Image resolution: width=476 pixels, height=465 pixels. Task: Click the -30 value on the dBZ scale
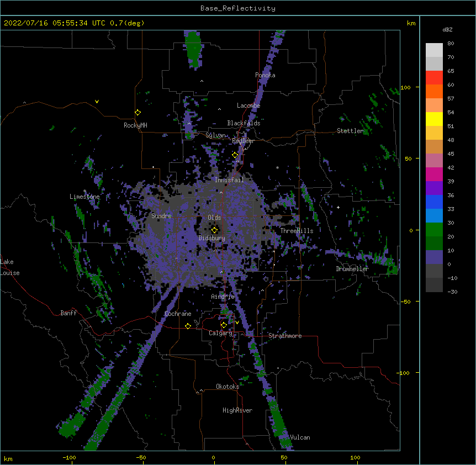coord(452,292)
